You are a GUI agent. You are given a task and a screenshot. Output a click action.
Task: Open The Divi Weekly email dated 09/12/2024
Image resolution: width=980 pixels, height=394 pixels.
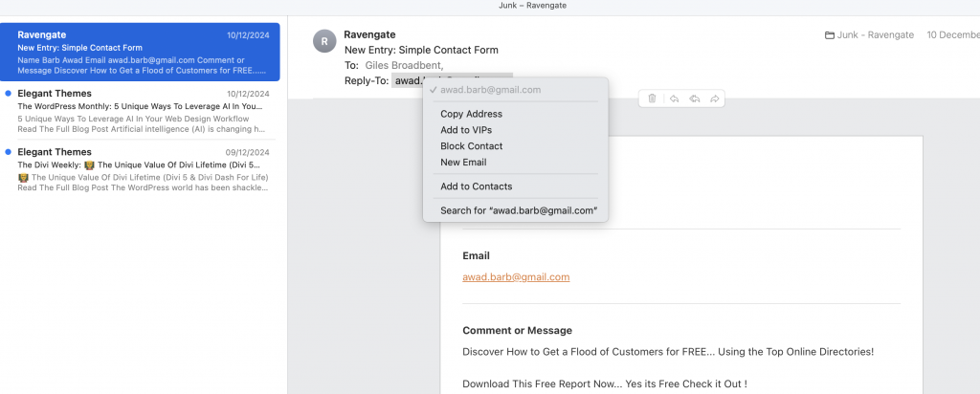coord(144,170)
